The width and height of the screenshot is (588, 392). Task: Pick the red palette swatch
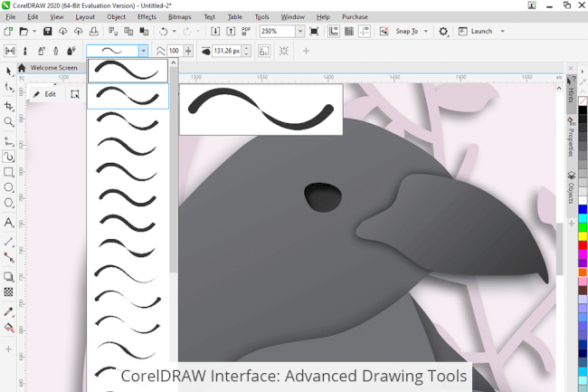[583, 245]
